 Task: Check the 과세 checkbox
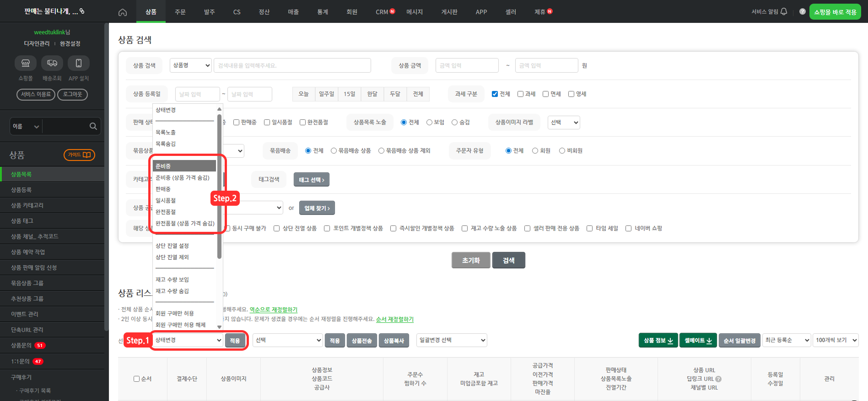(x=520, y=94)
